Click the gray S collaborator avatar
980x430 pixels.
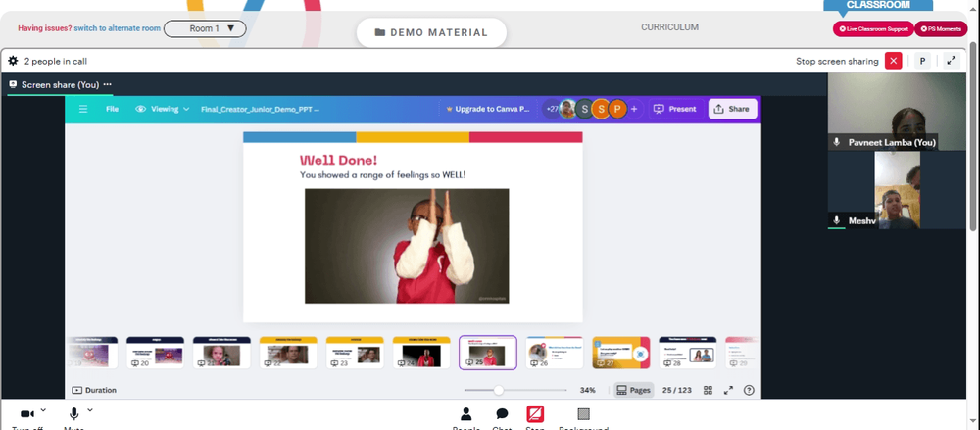[584, 109]
